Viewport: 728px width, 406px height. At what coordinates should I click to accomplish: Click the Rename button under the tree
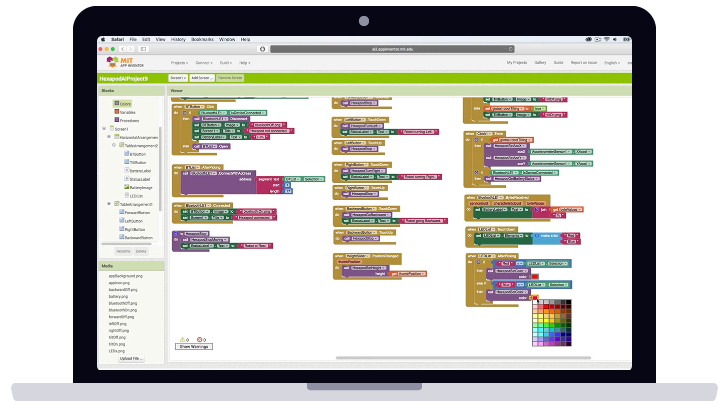[x=123, y=251]
